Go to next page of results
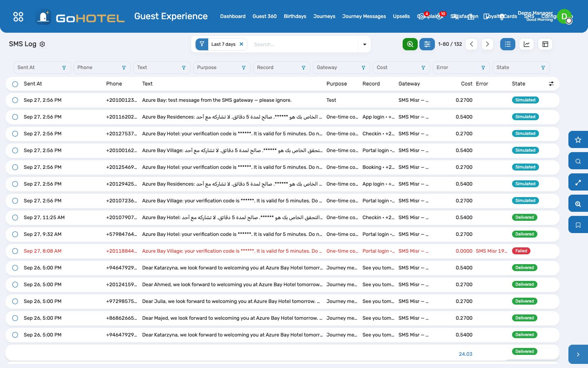 pyautogui.click(x=487, y=44)
